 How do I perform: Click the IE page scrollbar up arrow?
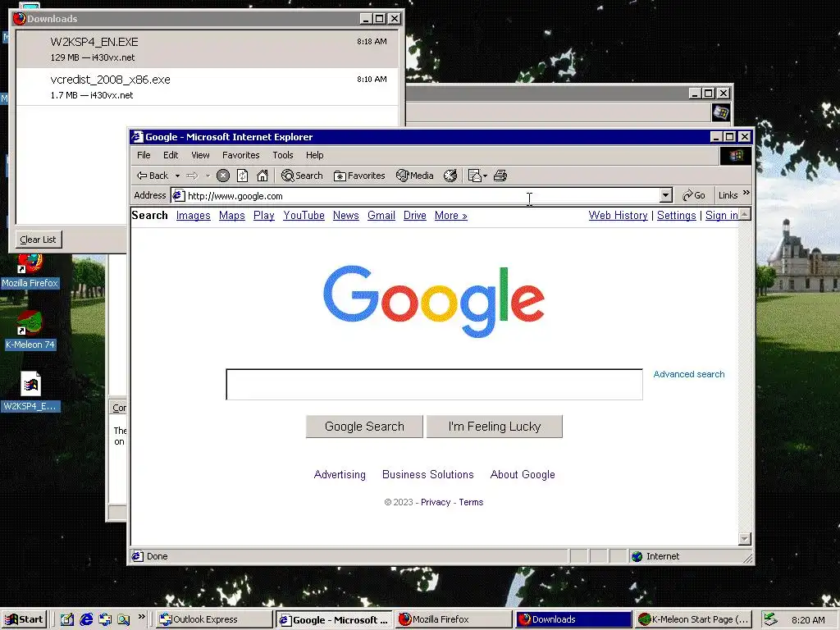click(x=745, y=214)
